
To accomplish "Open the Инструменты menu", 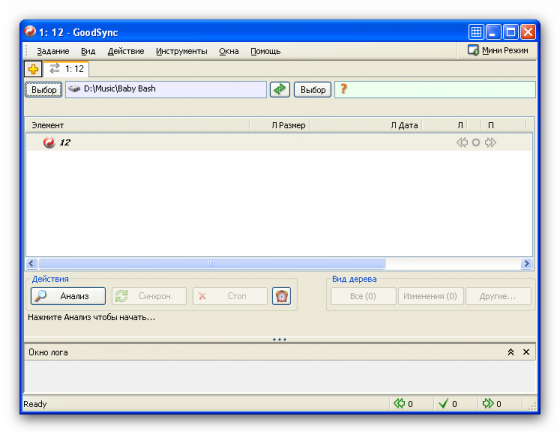I will [x=181, y=51].
